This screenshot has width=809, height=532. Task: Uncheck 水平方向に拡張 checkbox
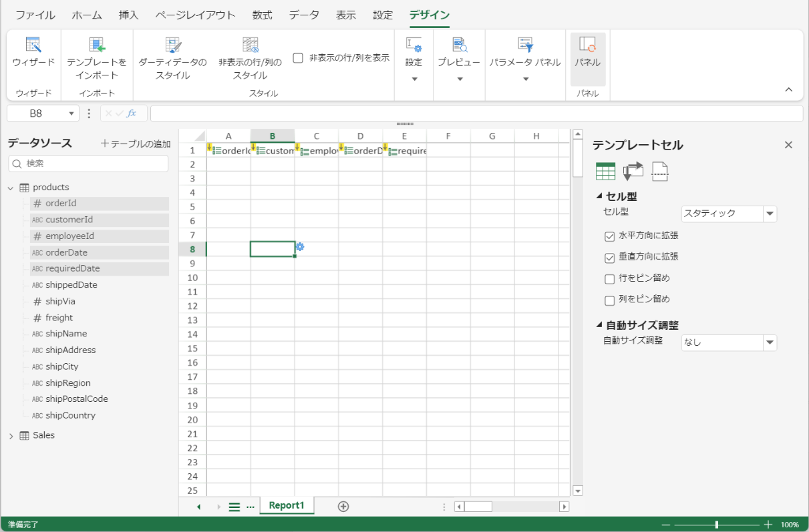(x=609, y=236)
